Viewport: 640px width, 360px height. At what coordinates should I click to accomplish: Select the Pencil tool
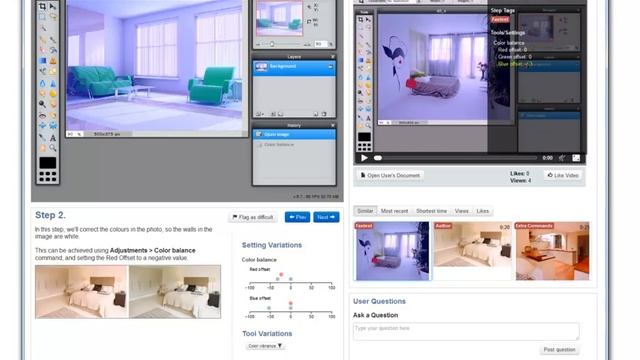42,39
